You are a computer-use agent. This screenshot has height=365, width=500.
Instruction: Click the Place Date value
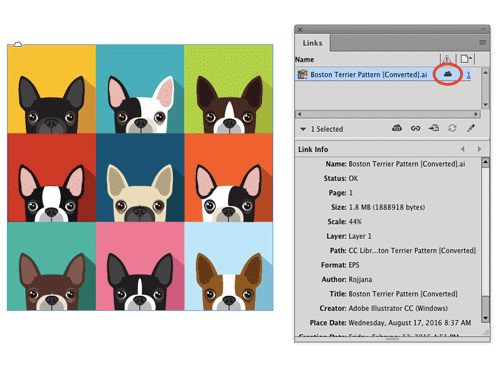[410, 323]
